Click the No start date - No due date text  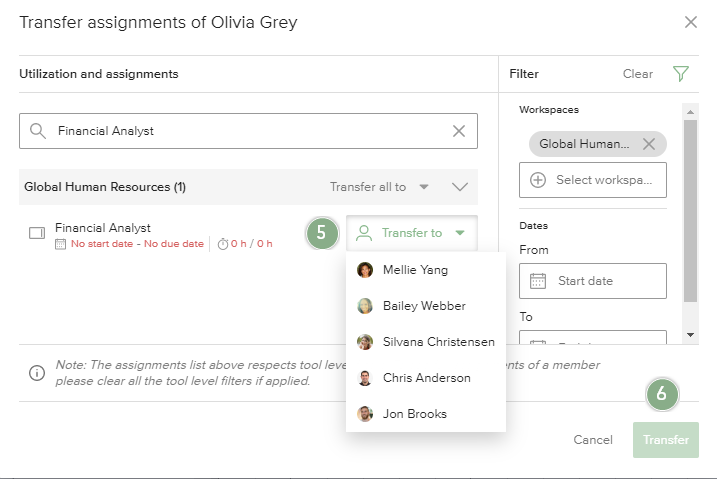click(x=137, y=244)
